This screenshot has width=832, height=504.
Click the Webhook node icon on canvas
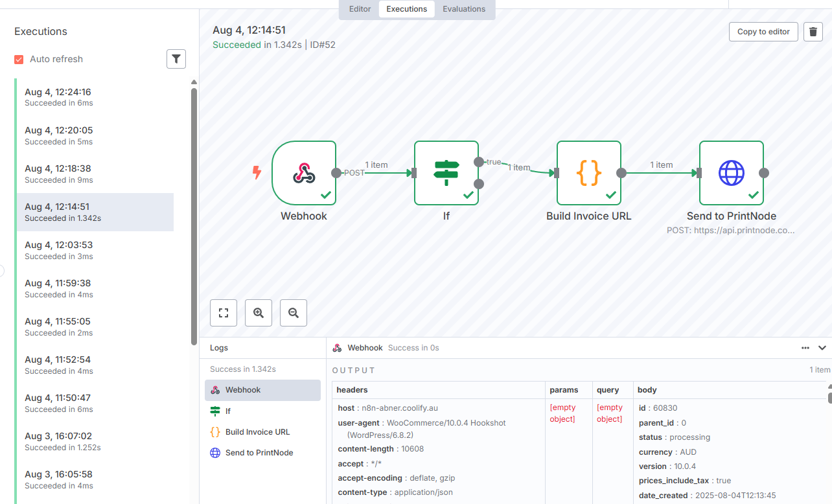pos(303,173)
